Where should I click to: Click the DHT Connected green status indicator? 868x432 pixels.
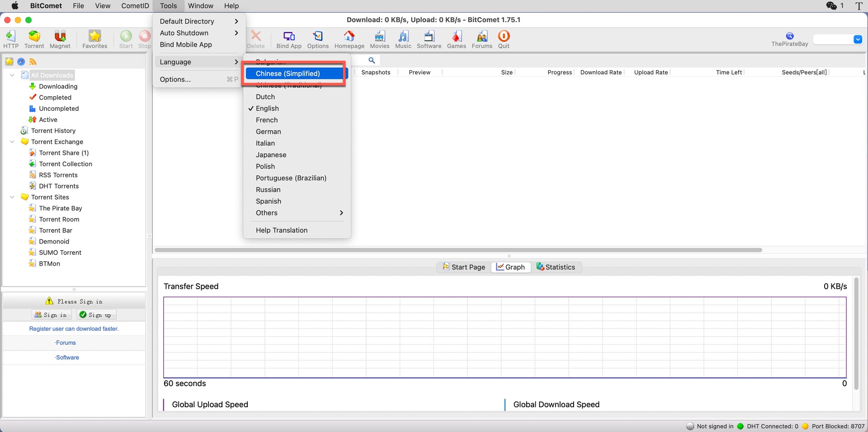pos(741,426)
